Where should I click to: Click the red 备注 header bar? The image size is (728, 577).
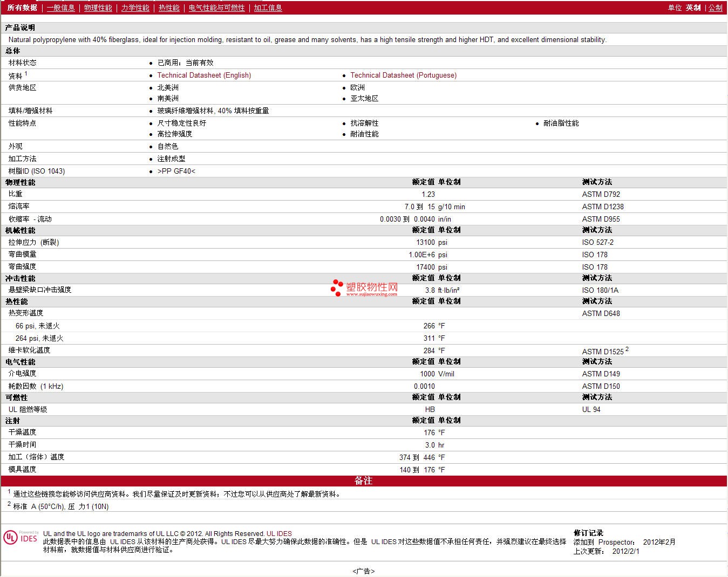point(364,480)
